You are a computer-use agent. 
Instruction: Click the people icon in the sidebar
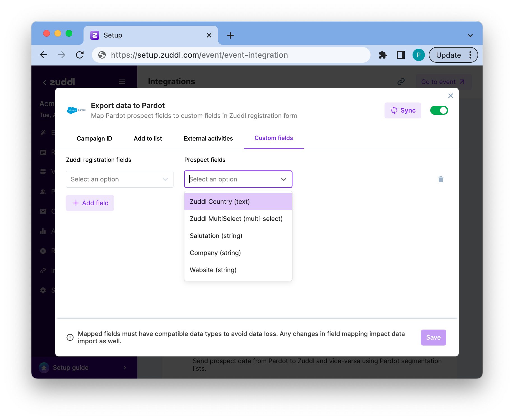(x=43, y=192)
